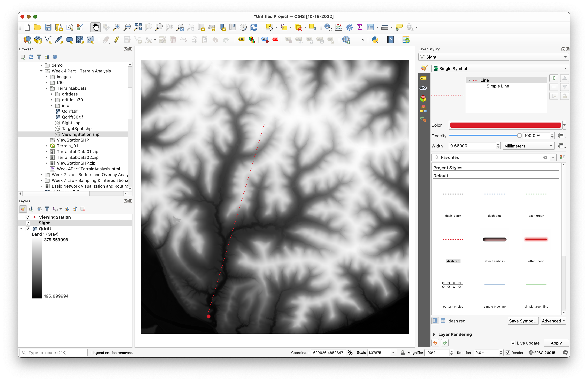
Task: Click the Zoom In magnifier icon
Action: (x=116, y=27)
